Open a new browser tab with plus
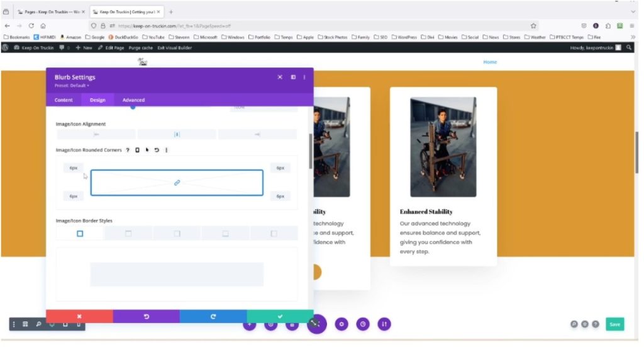 point(171,12)
